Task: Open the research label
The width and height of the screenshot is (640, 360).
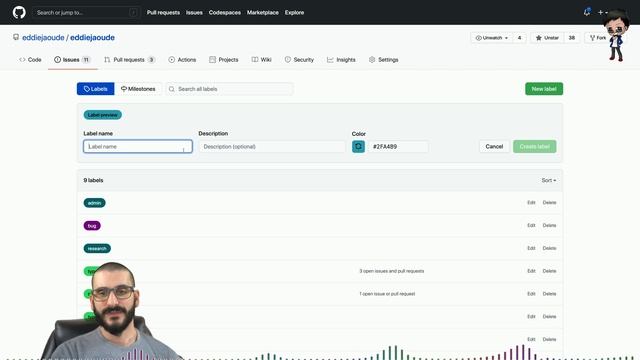Action: (x=97, y=249)
